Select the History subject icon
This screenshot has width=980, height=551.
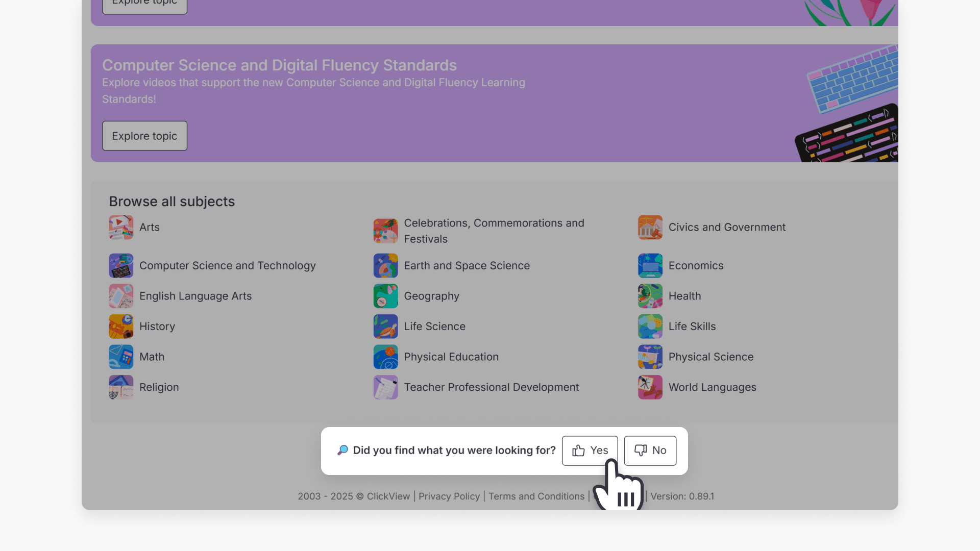click(x=120, y=326)
